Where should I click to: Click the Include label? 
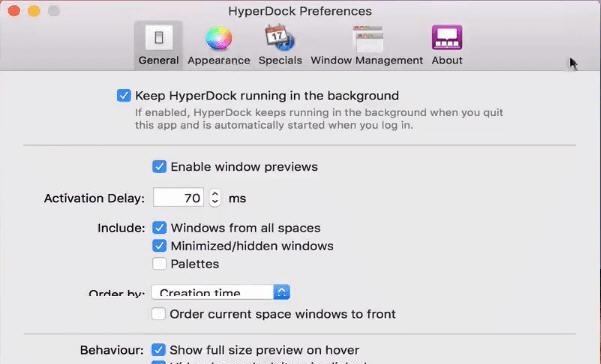click(121, 228)
